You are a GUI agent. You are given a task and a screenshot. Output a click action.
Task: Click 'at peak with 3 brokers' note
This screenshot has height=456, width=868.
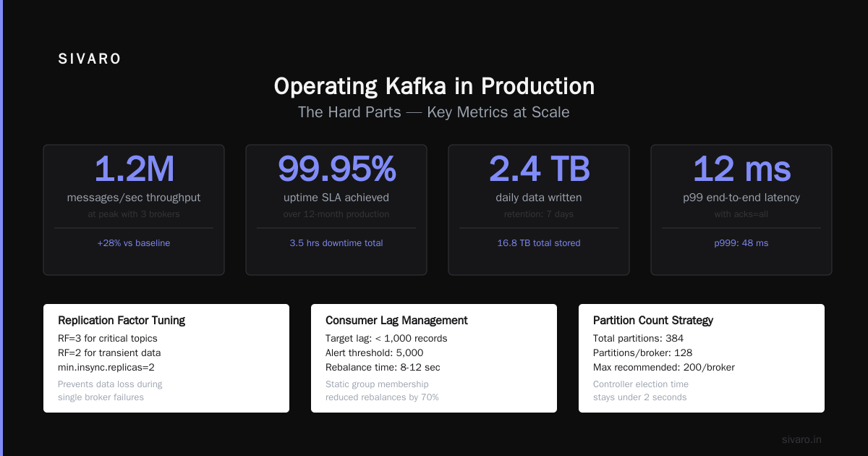click(134, 214)
